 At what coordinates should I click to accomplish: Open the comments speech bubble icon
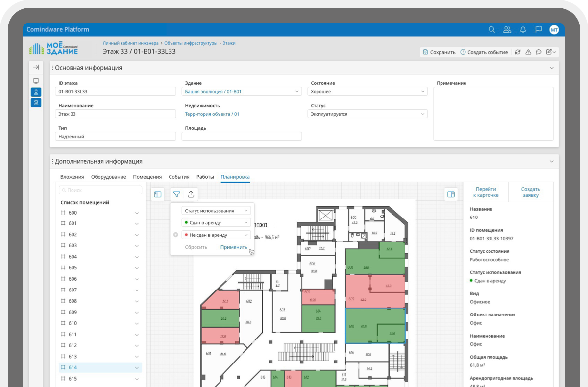click(539, 52)
